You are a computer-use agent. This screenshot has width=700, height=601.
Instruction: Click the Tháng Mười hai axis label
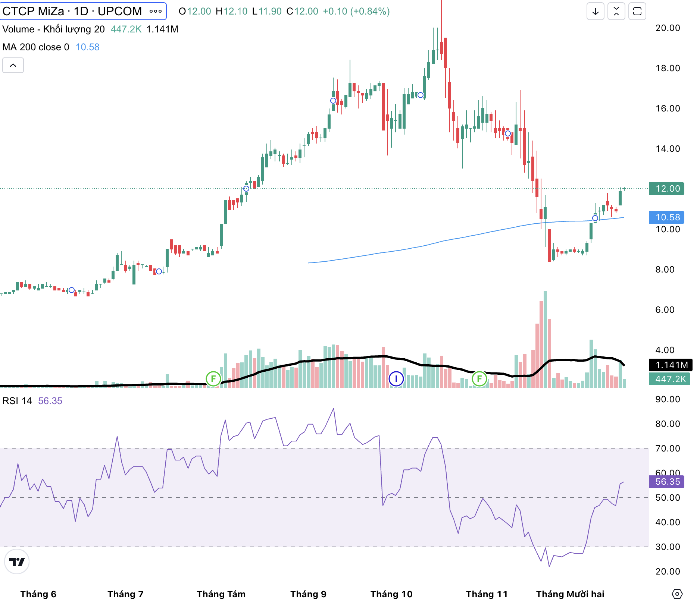tap(570, 594)
